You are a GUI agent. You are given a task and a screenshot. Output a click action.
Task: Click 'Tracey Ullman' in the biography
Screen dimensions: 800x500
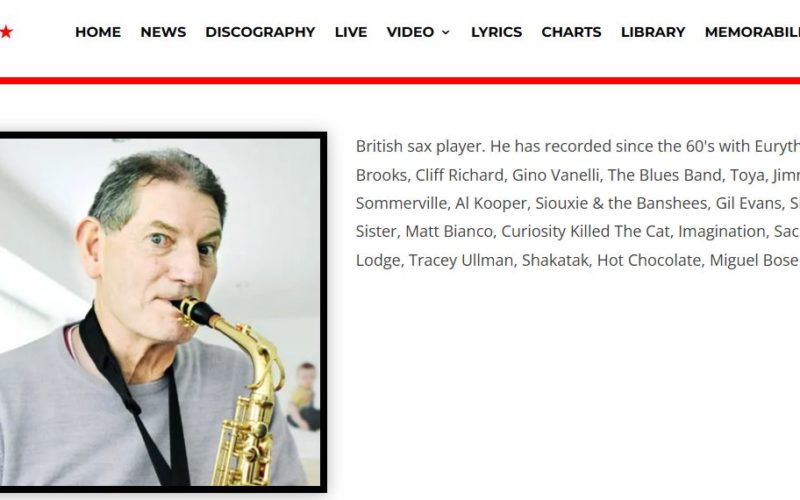[x=461, y=260]
